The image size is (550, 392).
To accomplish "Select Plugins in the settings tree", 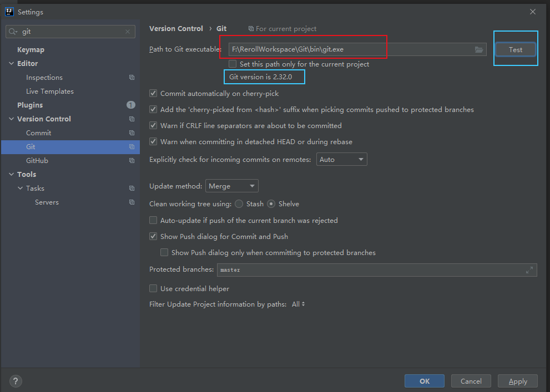I will (30, 105).
